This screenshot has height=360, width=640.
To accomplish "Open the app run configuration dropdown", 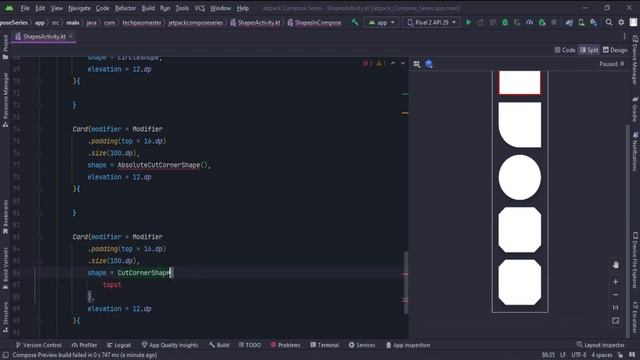I will pos(381,22).
